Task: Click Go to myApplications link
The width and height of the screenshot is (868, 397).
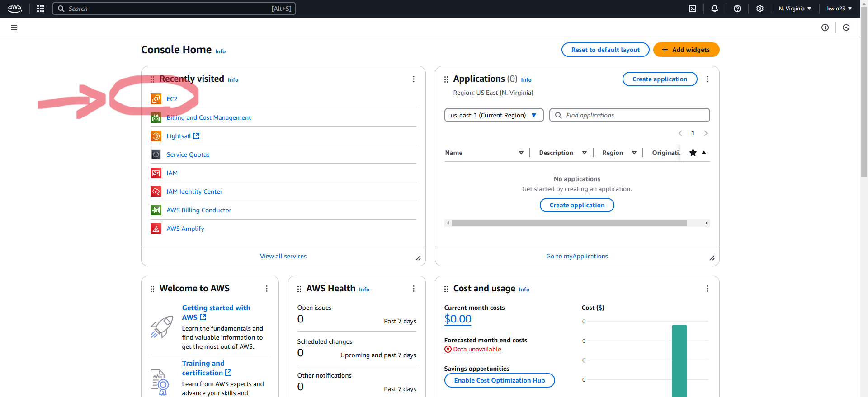Action: [577, 256]
